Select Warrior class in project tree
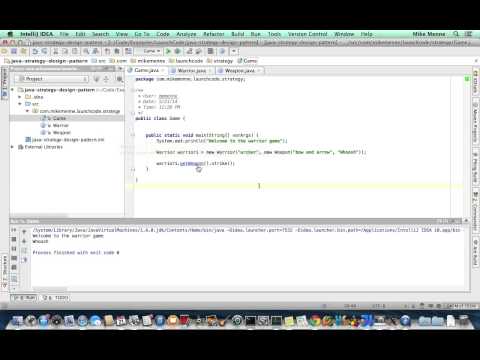480x360 pixels. pyautogui.click(x=55, y=125)
